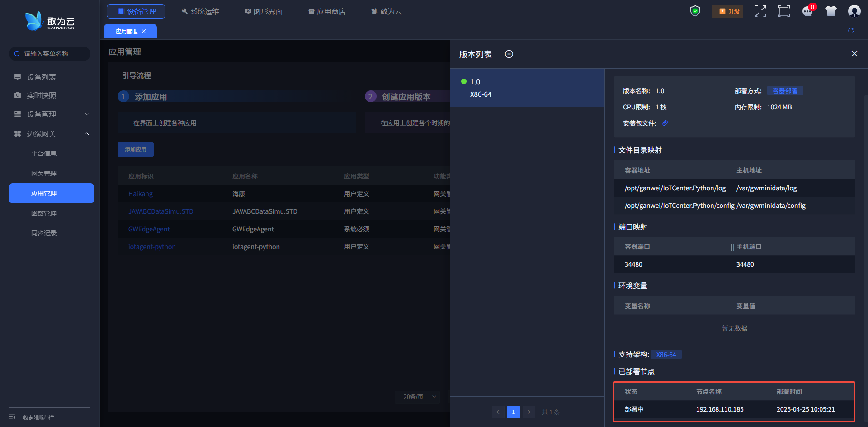Click page 1 in version pagination
The height and width of the screenshot is (427, 868).
514,412
